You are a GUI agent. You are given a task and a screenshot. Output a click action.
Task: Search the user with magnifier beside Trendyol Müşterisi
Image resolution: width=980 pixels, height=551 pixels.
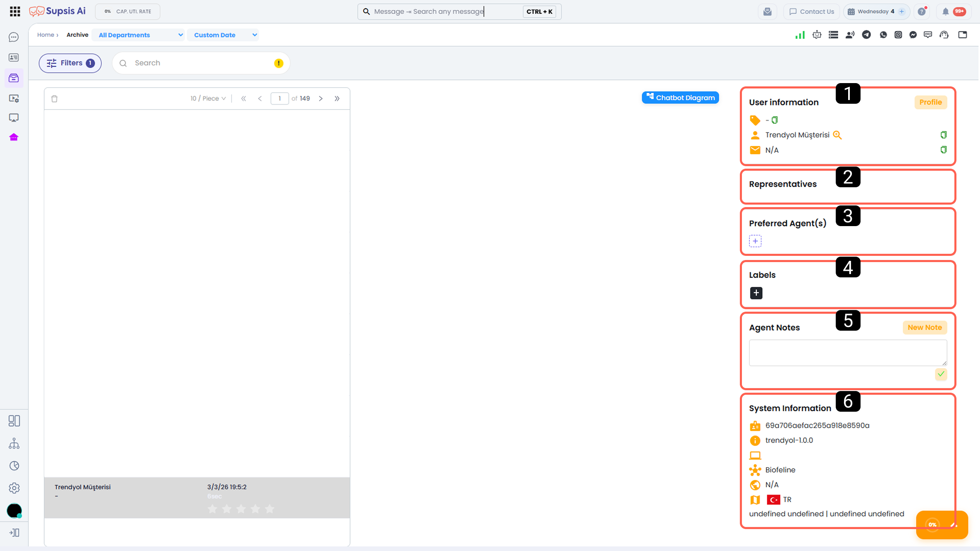tap(837, 135)
